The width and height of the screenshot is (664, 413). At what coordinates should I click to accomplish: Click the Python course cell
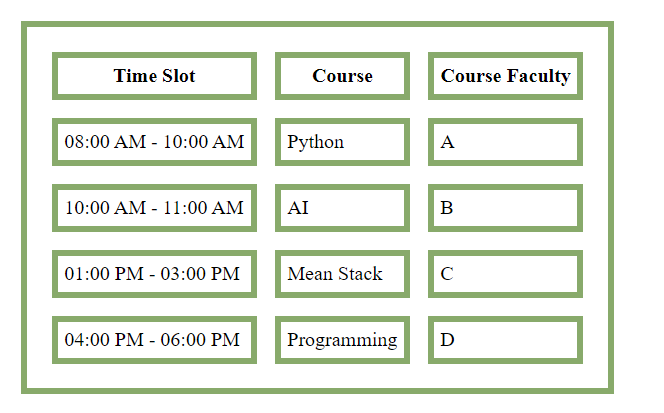[x=342, y=142]
